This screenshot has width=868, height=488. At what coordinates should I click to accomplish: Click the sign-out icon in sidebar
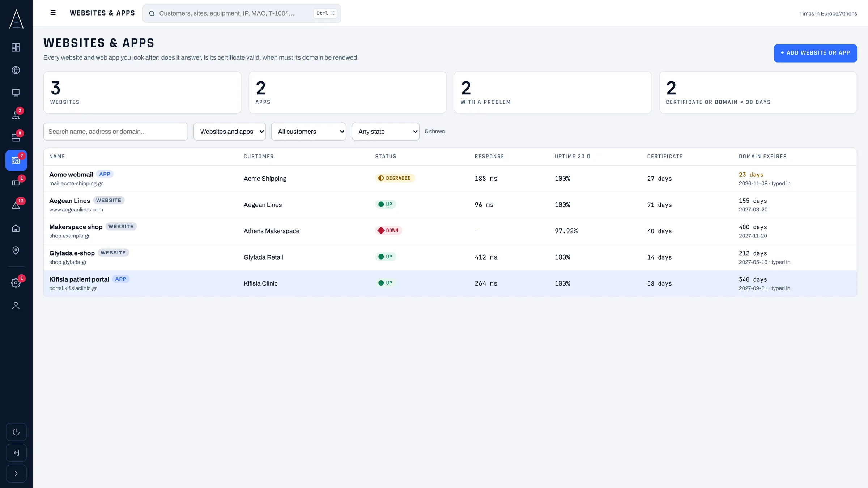pyautogui.click(x=16, y=453)
